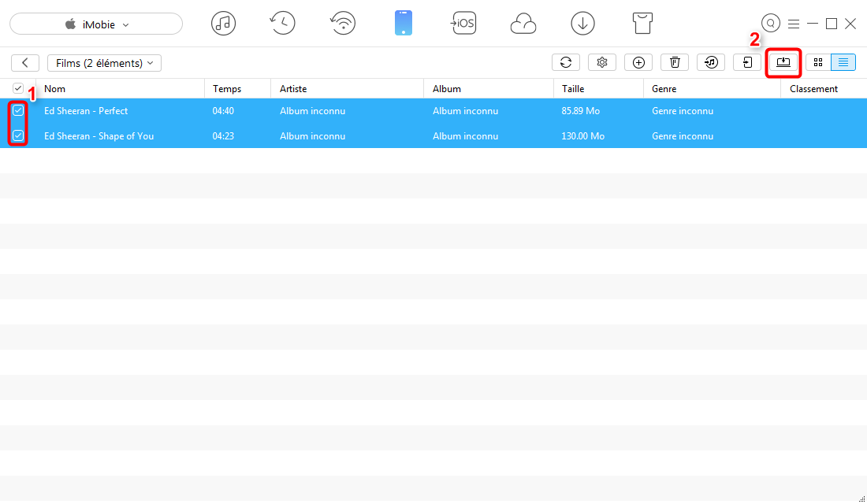Screen dimensions: 867x504
Task: Transfer selected items to another device
Action: point(747,62)
